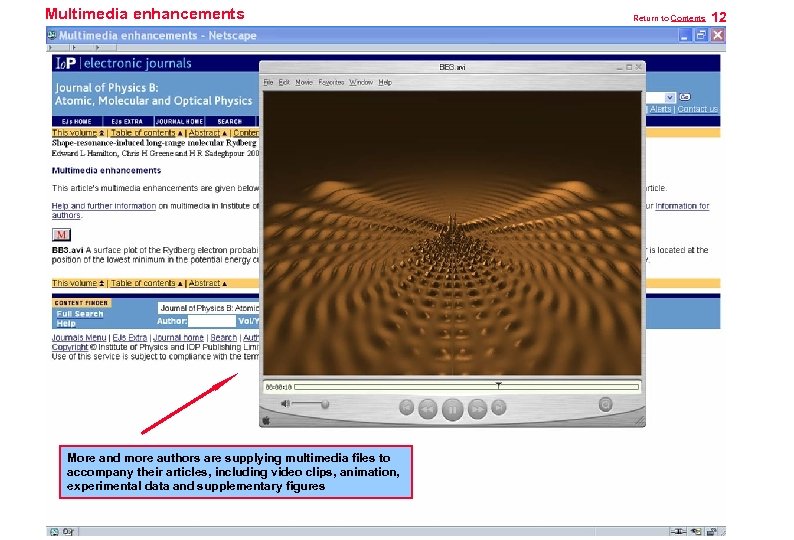The height and width of the screenshot is (540, 794).
Task: Click the movie timeline progress bar
Action: (466, 387)
